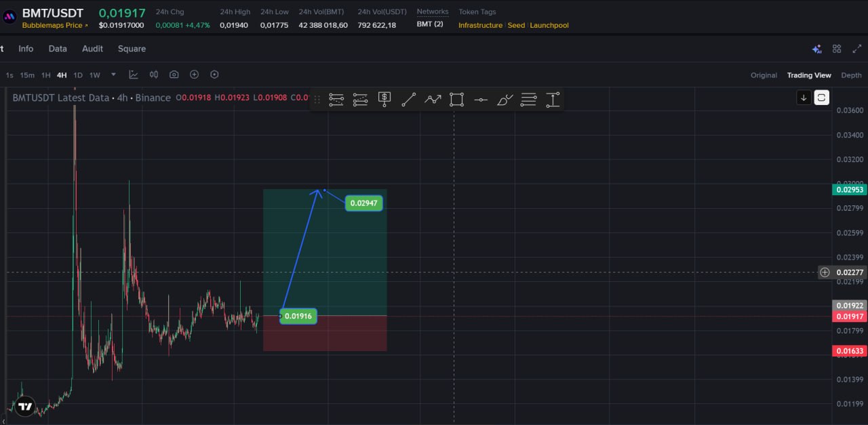Open the candlestick chart style icon
868x425 pixels.
tap(154, 75)
